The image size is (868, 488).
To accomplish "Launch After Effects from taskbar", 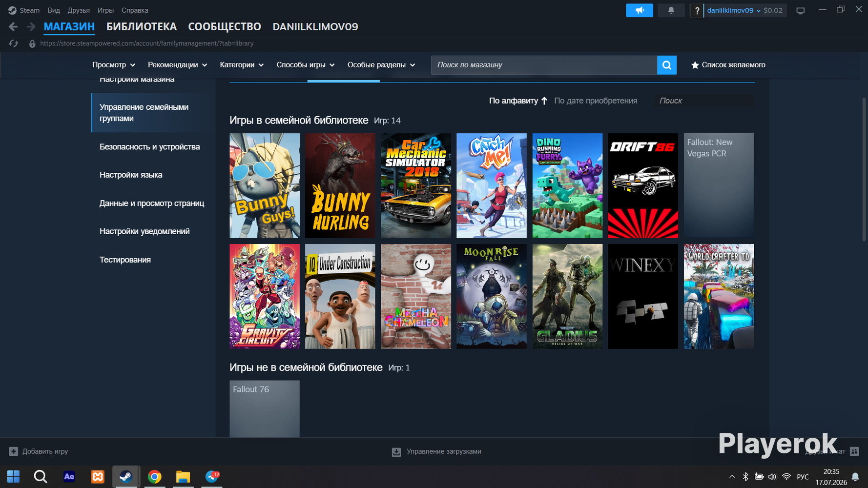I will pos(69,476).
